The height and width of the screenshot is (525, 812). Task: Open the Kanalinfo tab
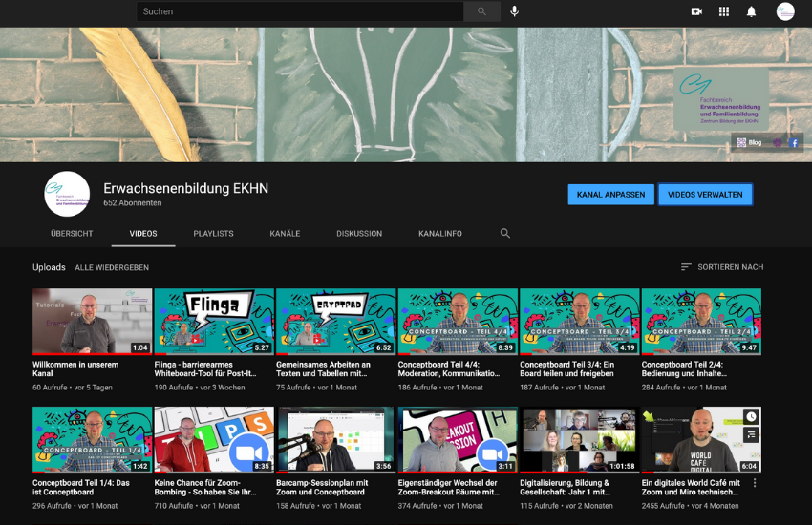point(440,233)
